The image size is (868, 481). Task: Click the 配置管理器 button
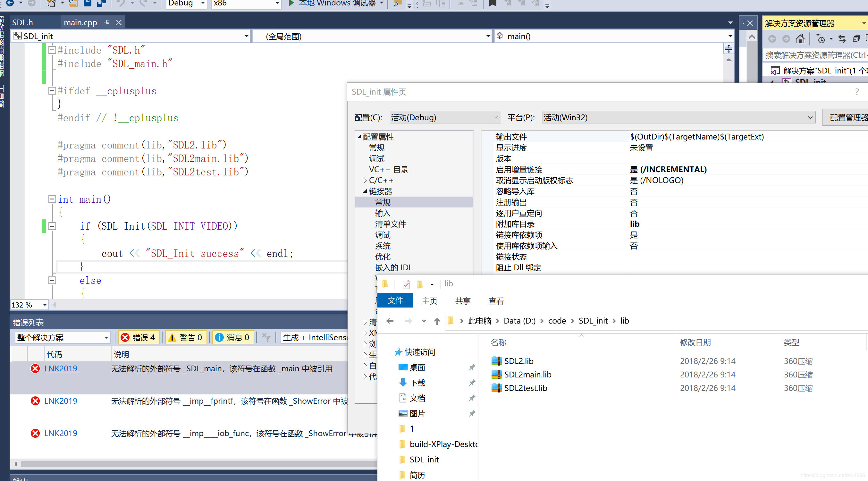846,117
